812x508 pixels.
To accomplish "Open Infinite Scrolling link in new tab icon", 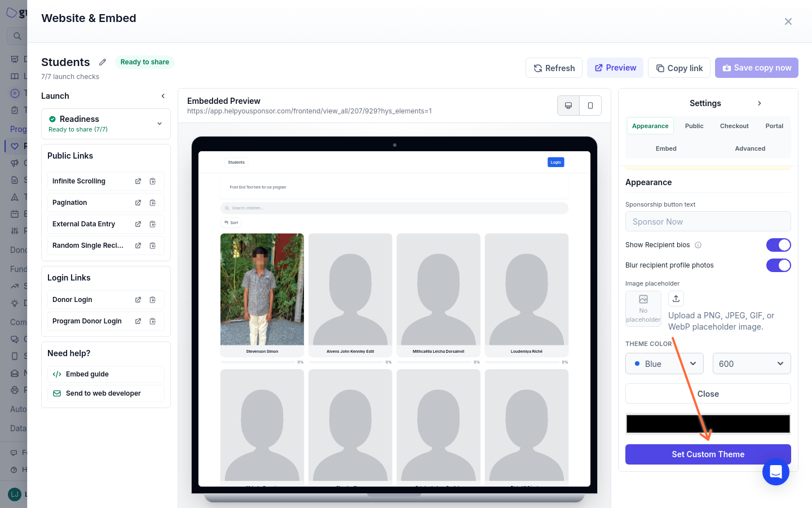I will [x=138, y=181].
